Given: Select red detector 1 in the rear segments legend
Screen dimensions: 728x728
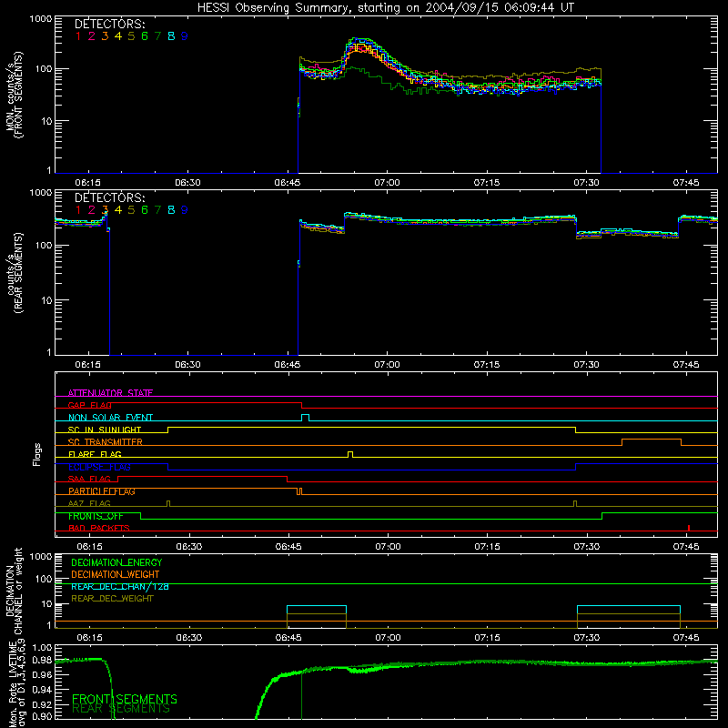Looking at the screenshot, I should tap(78, 210).
